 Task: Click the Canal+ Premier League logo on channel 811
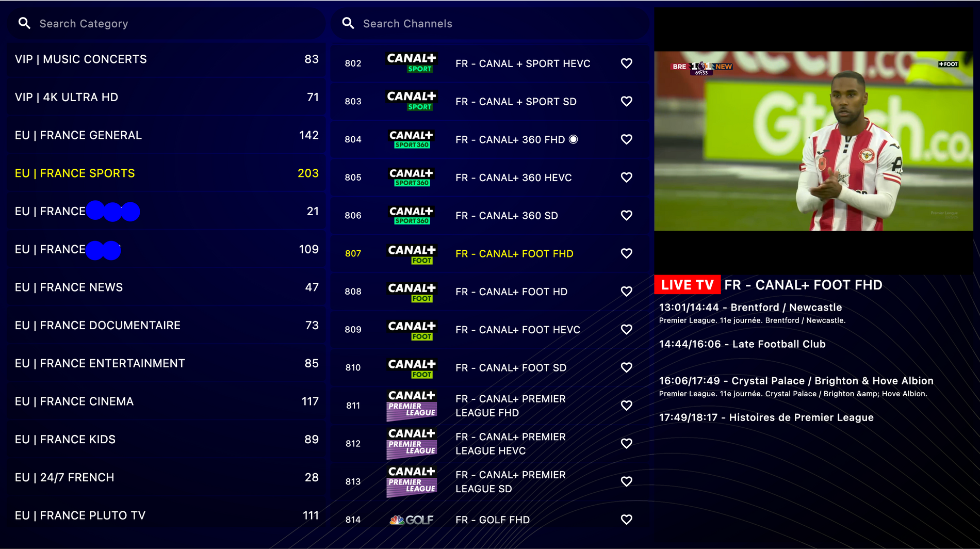point(412,405)
